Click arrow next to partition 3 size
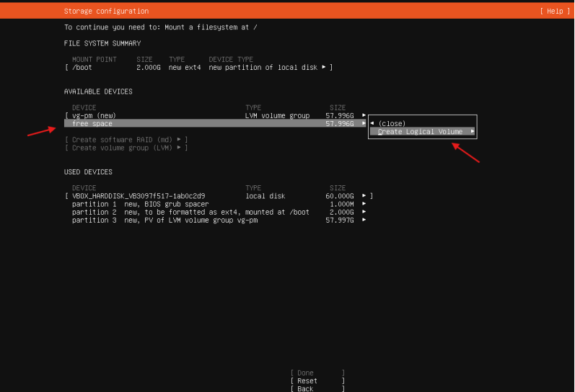Viewport: 575px width, 392px height. tap(364, 220)
